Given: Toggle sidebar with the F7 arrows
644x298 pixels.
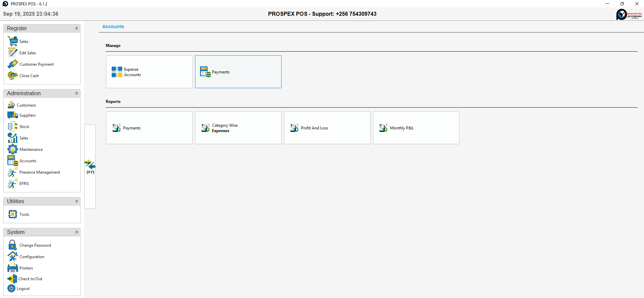Looking at the screenshot, I should (x=90, y=166).
